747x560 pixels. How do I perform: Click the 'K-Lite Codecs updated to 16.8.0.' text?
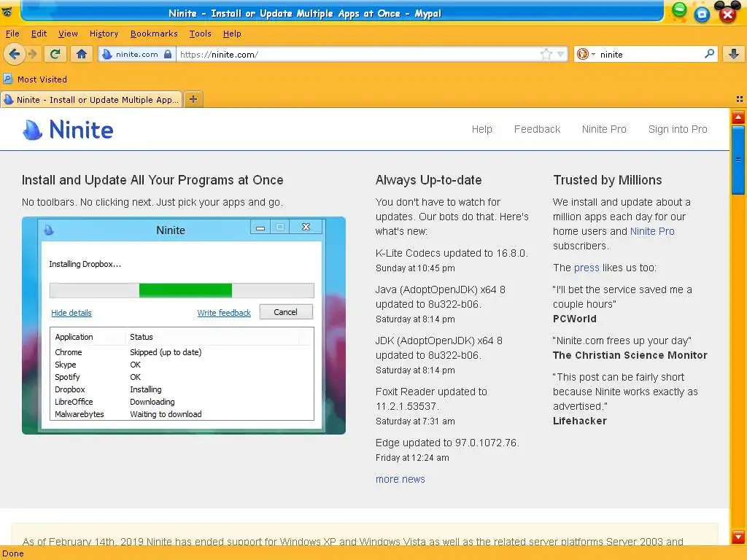[452, 253]
